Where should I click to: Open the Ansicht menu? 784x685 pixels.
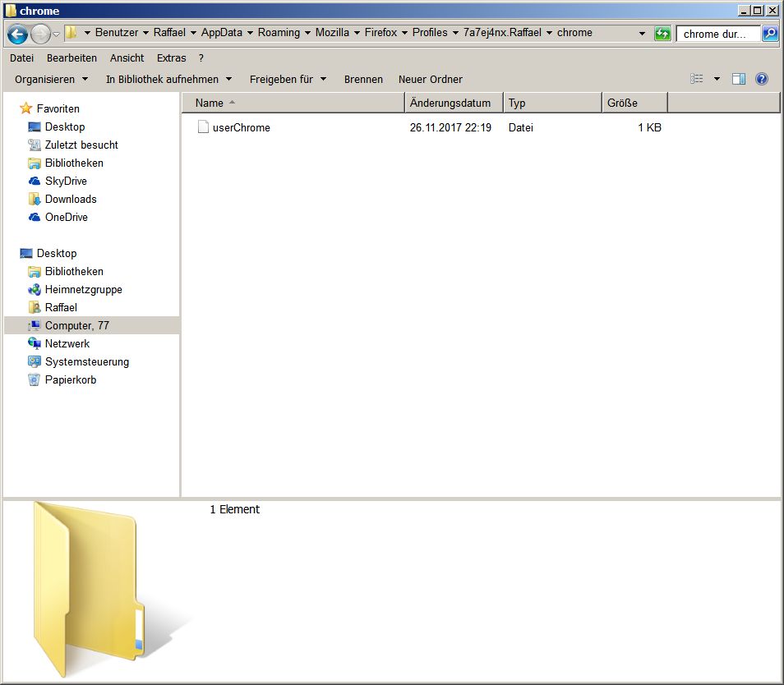pyautogui.click(x=127, y=58)
